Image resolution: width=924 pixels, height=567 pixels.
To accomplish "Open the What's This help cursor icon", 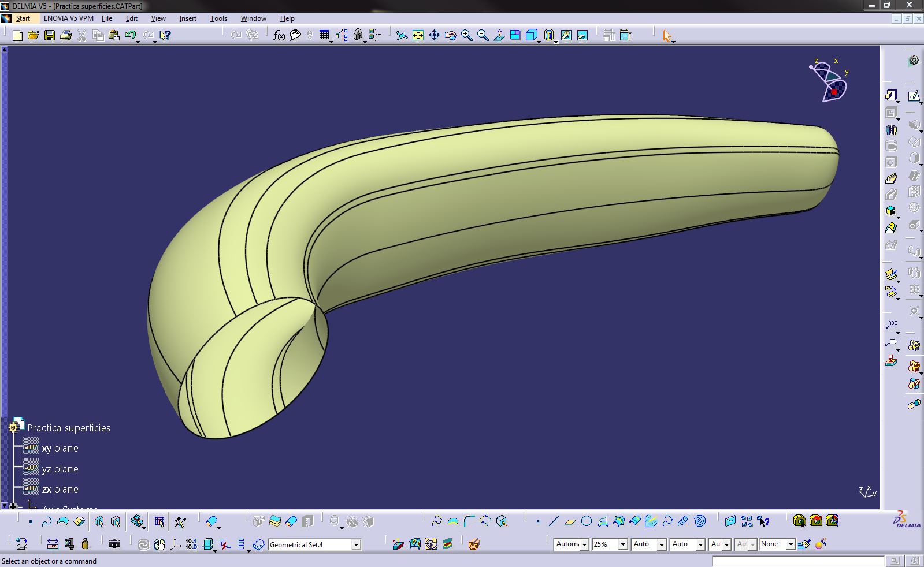I will (165, 36).
